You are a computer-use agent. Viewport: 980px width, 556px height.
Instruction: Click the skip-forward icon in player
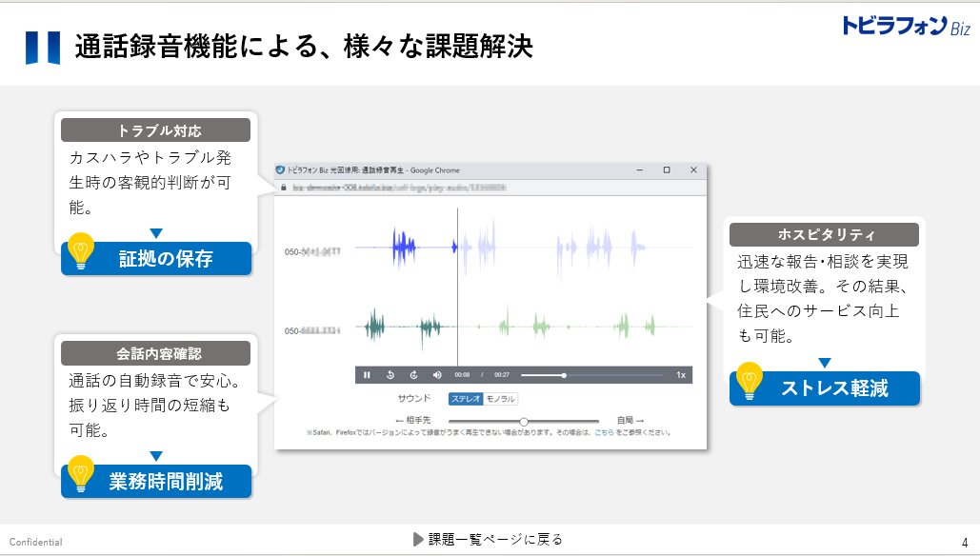(x=413, y=375)
